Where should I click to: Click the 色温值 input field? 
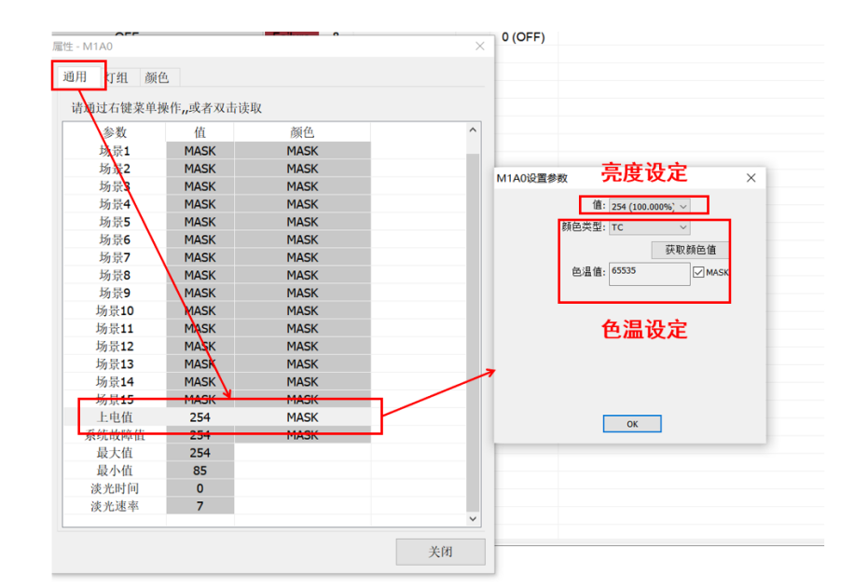click(649, 273)
